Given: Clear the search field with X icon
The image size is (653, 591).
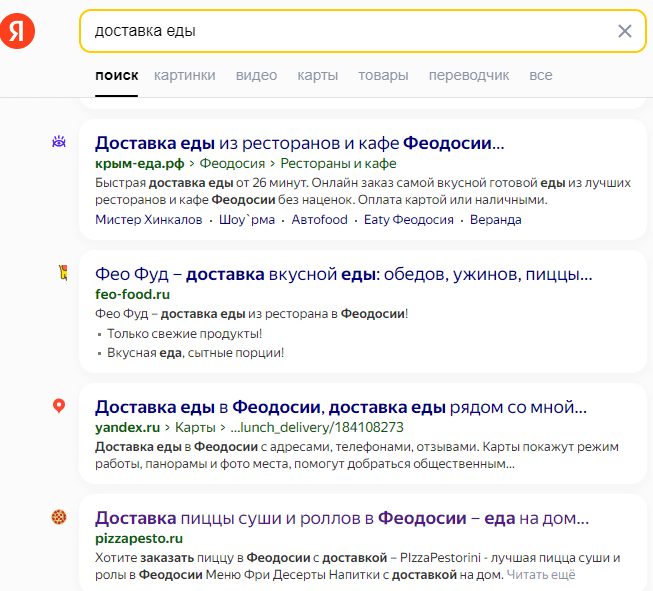Looking at the screenshot, I should coord(625,31).
